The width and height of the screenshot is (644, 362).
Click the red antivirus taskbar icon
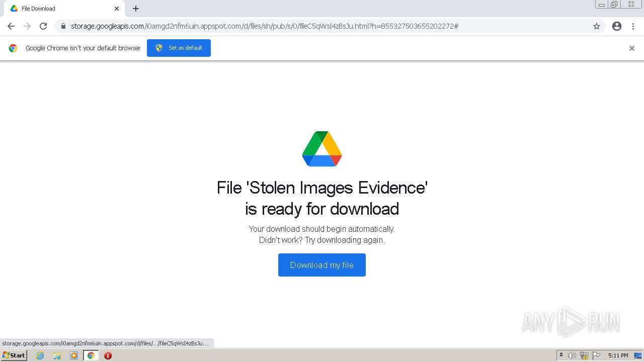[108, 355]
